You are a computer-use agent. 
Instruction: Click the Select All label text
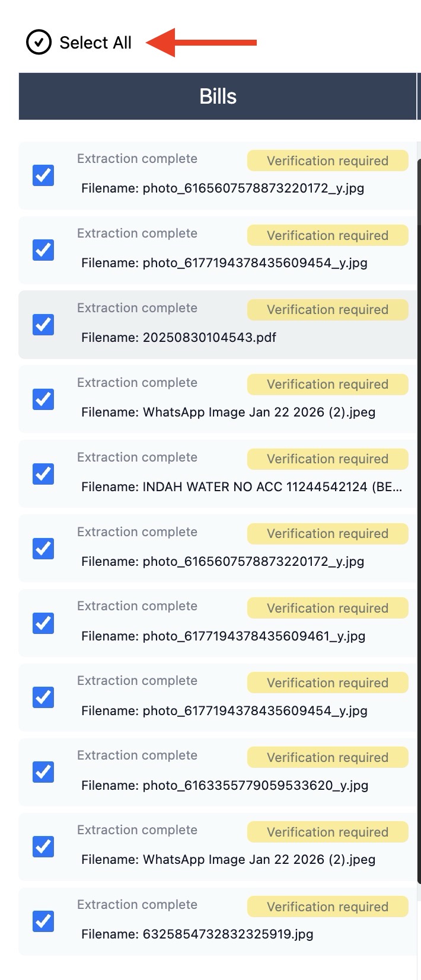[95, 43]
